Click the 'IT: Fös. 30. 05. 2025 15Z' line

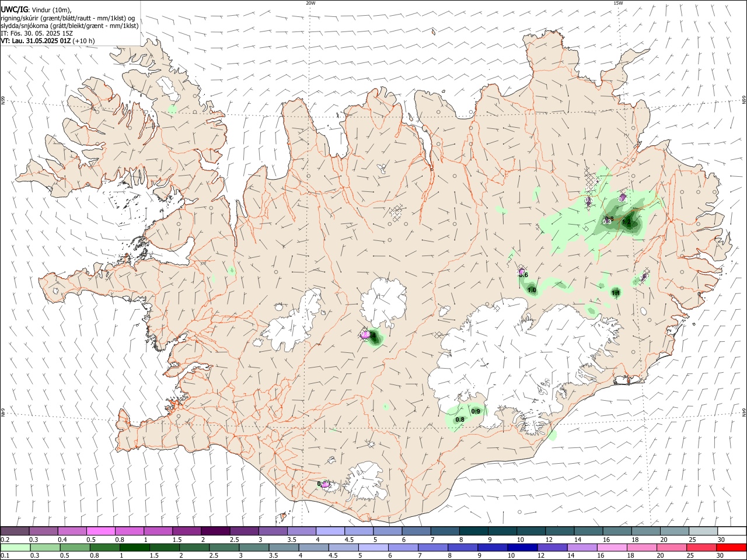(37, 33)
